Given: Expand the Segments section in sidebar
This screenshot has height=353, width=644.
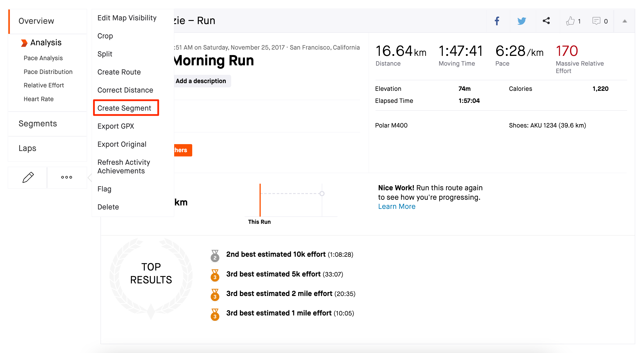Looking at the screenshot, I should coord(38,123).
